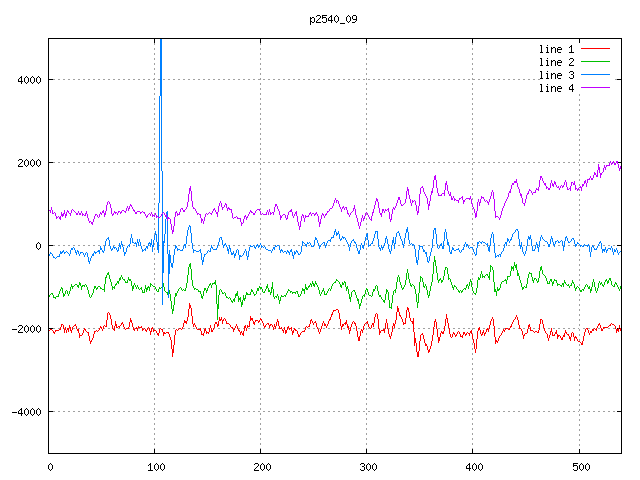Select the 'line 1' legend label
This screenshot has height=480, width=640.
coord(556,49)
